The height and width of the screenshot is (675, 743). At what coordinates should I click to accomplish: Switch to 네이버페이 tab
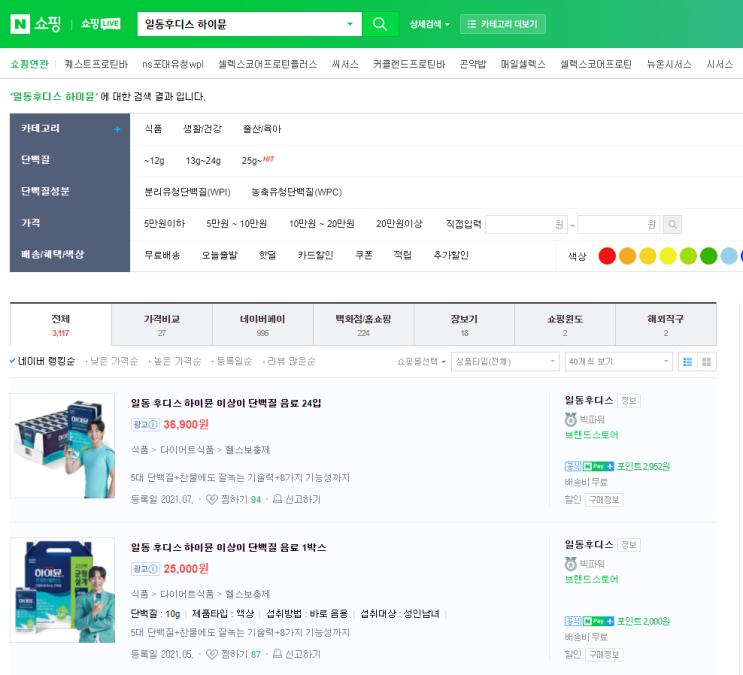click(x=263, y=325)
